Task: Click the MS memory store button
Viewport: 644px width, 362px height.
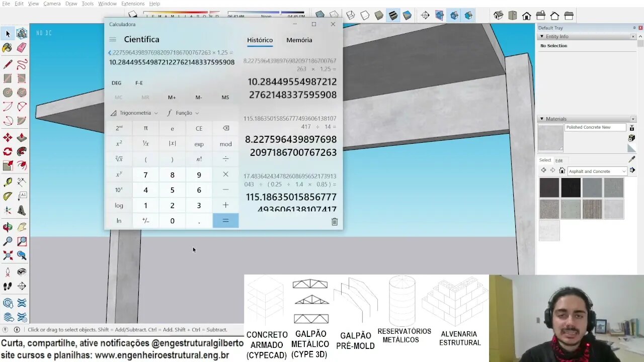Action: point(225,98)
